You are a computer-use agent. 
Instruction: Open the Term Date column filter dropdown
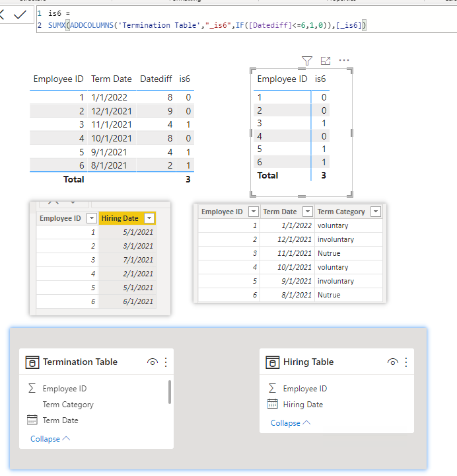click(308, 212)
